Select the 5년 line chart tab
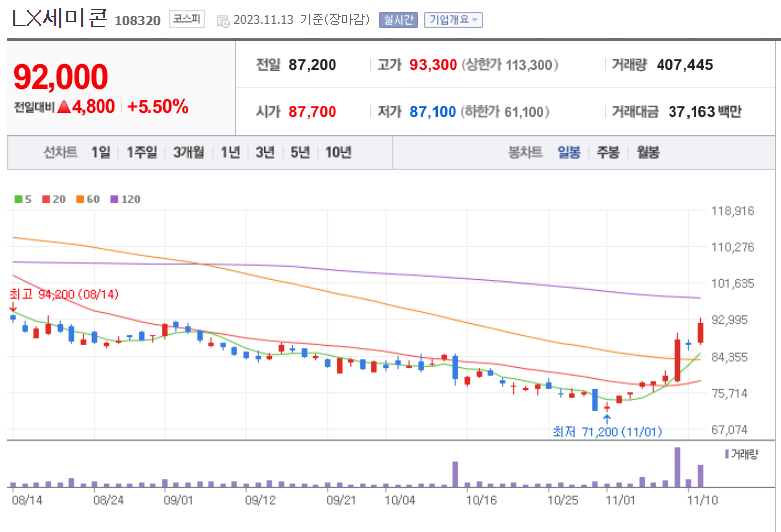Image resolution: width=781 pixels, height=532 pixels. click(300, 152)
